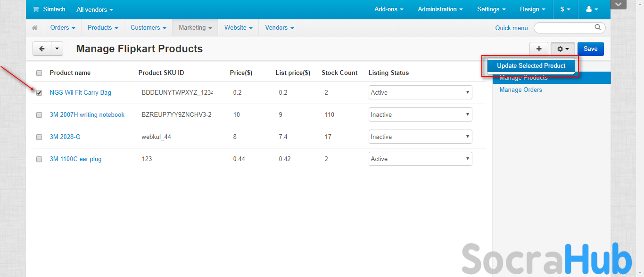Click the home icon in navigation bar

(x=34, y=28)
